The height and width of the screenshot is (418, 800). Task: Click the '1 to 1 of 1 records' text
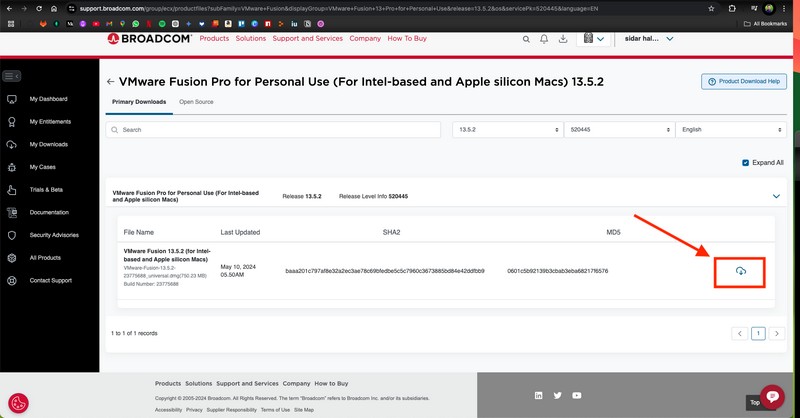click(134, 333)
